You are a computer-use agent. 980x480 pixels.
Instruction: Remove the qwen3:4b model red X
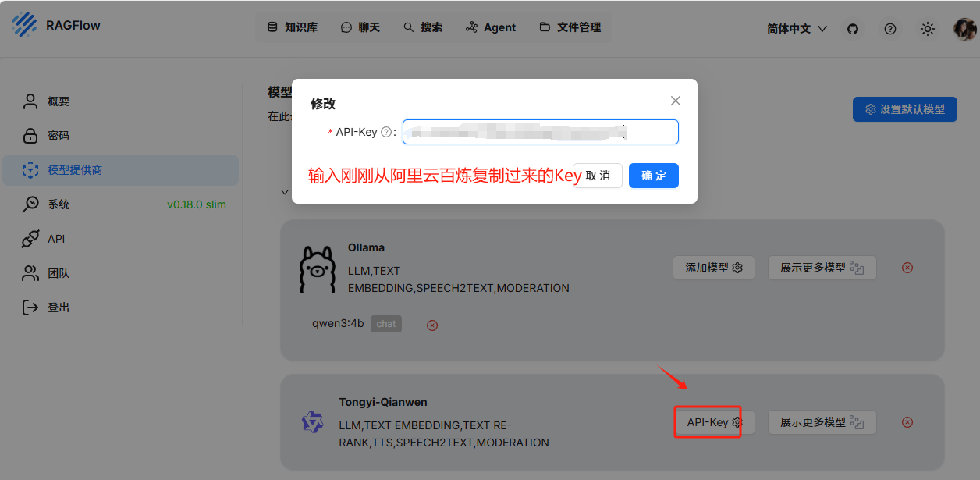(x=432, y=325)
